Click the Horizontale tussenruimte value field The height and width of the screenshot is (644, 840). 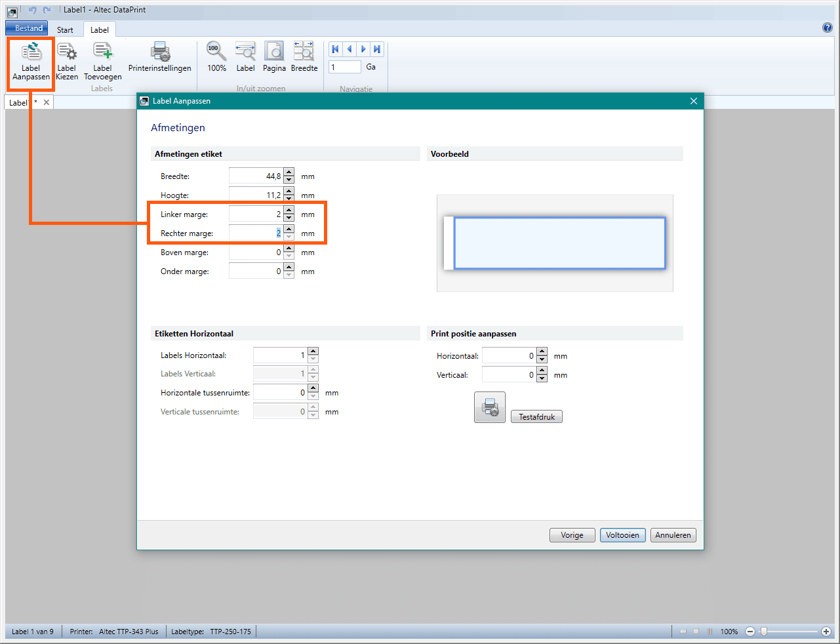(280, 393)
